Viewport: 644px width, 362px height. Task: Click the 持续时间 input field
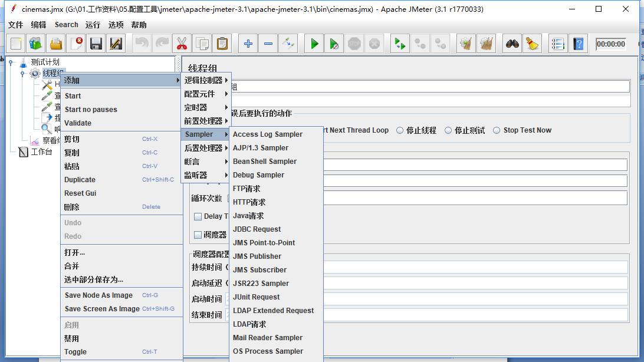(475, 267)
